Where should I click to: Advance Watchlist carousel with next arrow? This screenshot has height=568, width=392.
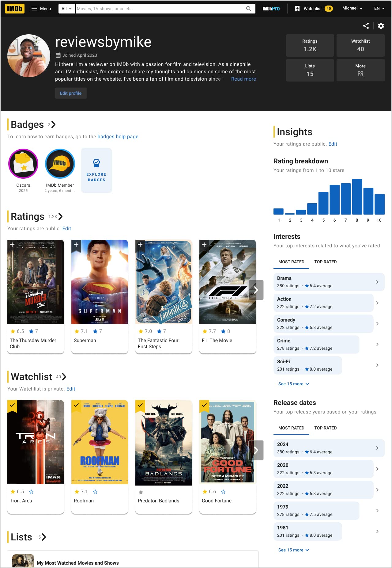pos(256,450)
